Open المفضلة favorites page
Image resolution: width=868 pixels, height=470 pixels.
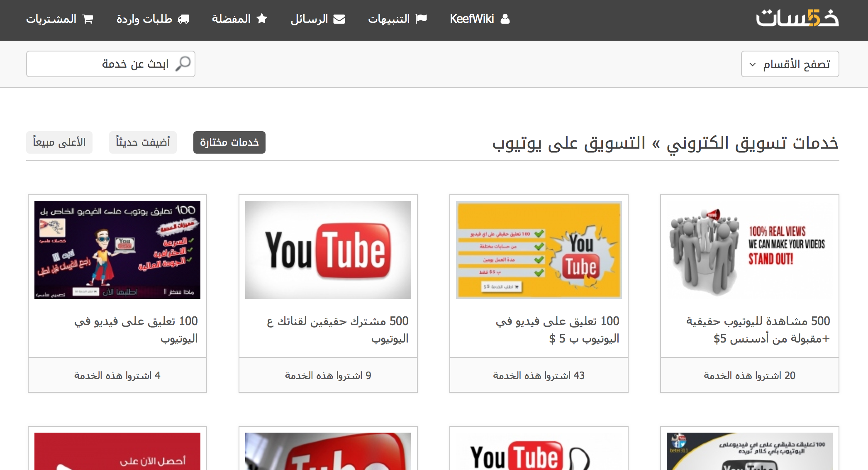click(x=239, y=19)
